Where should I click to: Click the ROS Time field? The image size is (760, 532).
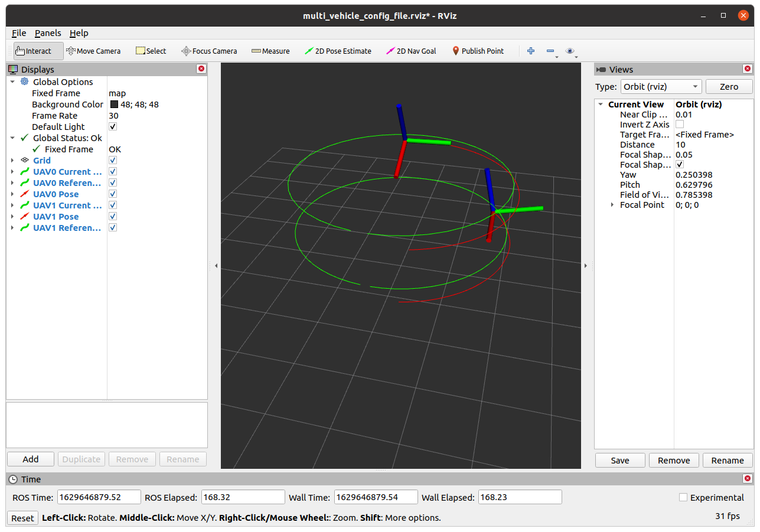[x=99, y=497]
